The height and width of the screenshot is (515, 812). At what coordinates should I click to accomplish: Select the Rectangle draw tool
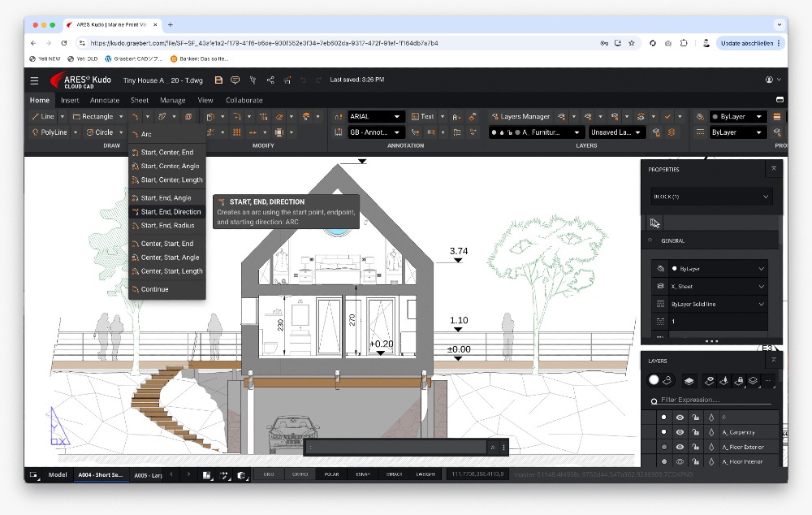[93, 117]
